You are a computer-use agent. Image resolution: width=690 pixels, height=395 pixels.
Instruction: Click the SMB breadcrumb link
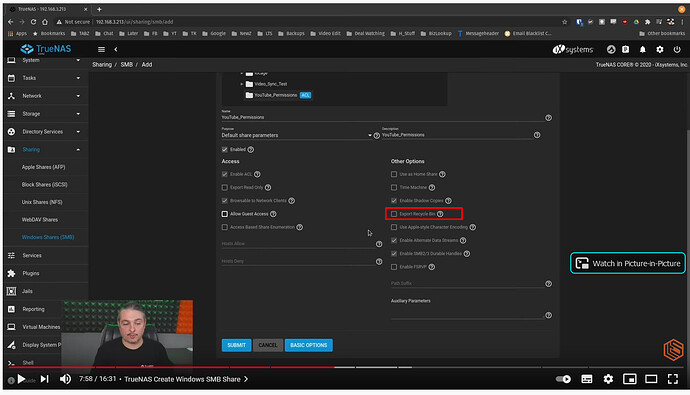click(x=127, y=64)
